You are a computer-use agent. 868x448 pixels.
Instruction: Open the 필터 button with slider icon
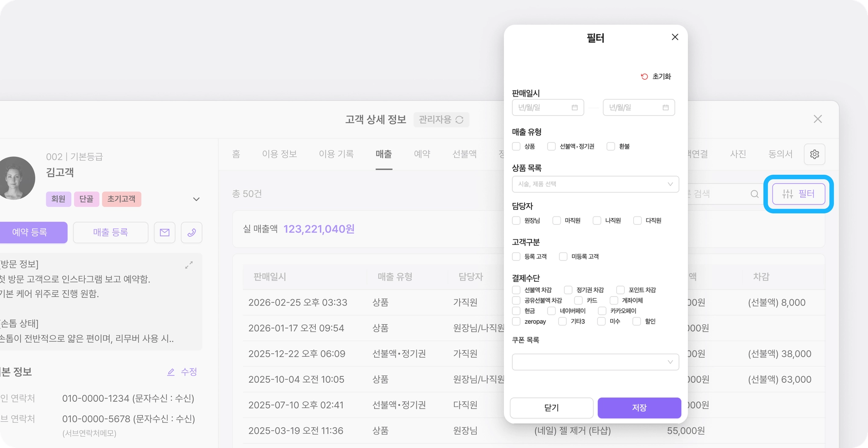tap(798, 194)
